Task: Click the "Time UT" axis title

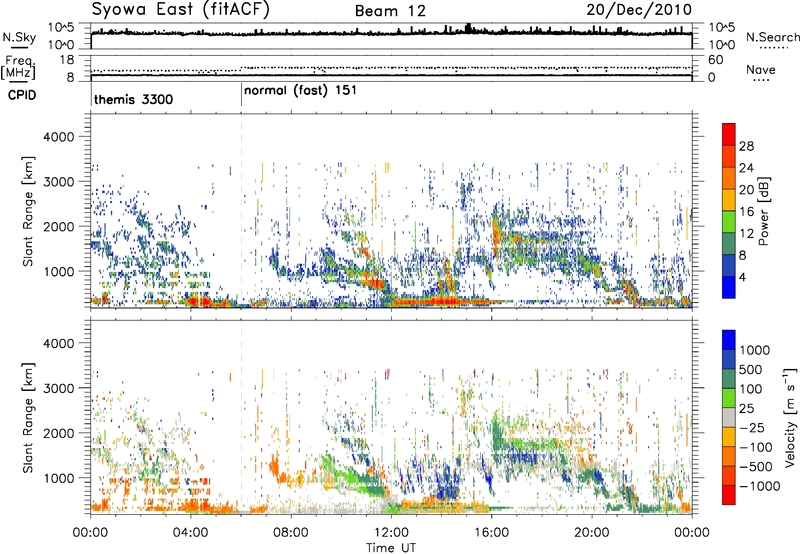Action: pos(391,548)
